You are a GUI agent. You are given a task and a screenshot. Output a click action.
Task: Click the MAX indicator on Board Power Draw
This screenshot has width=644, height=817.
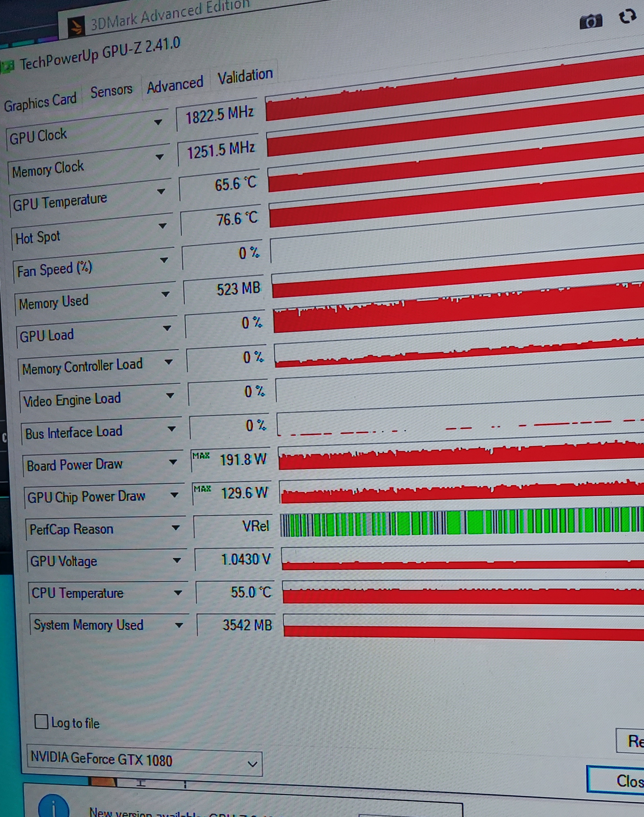point(201,456)
